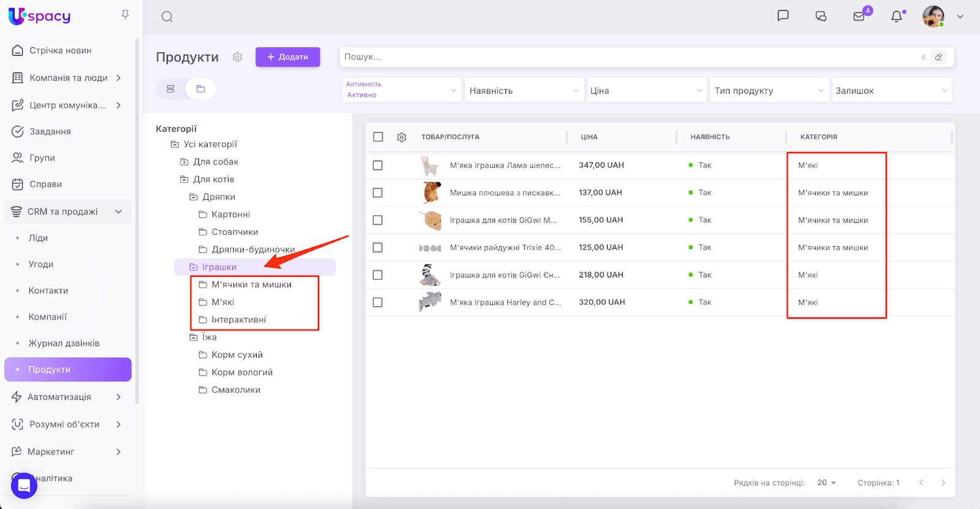Open Завдання in the sidebar menu
The width and height of the screenshot is (980, 509).
[50, 132]
